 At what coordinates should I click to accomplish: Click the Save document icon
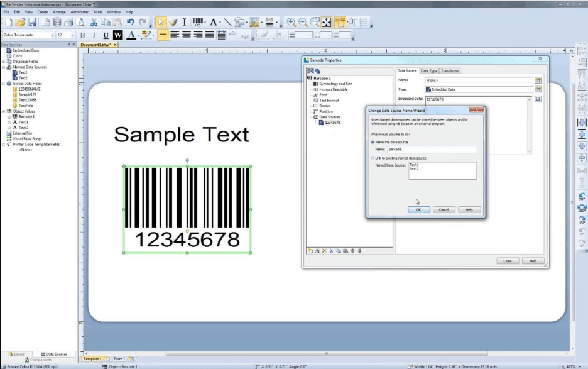tap(31, 22)
